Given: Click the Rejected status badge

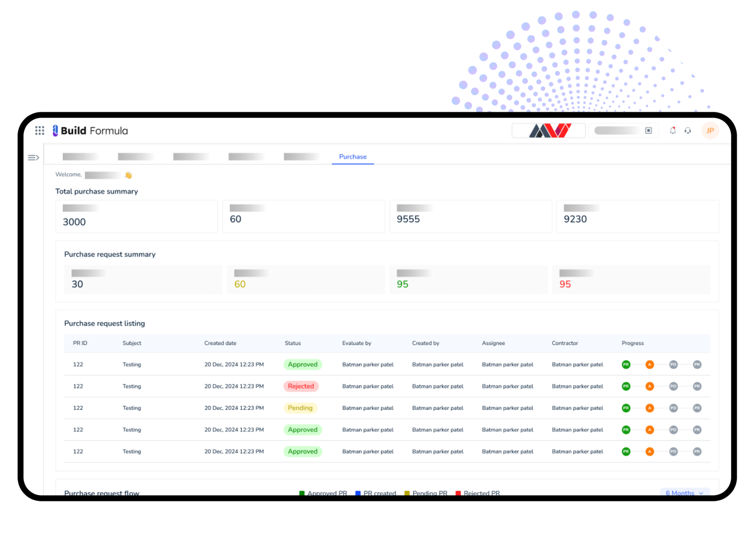Looking at the screenshot, I should point(301,386).
